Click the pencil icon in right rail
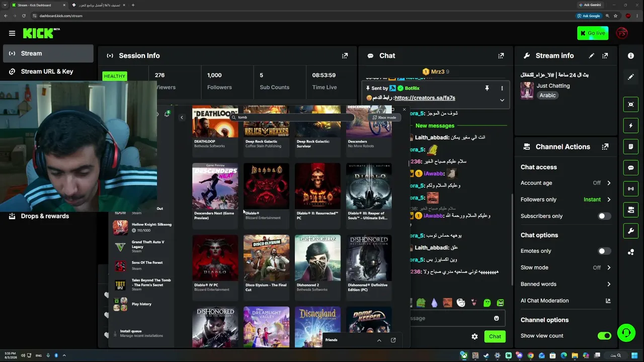 pos(631,77)
